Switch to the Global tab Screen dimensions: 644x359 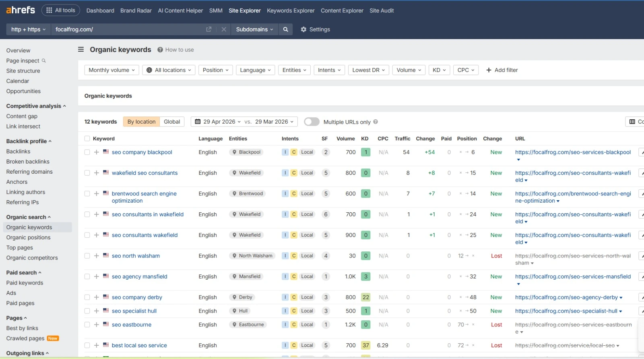pyautogui.click(x=172, y=122)
